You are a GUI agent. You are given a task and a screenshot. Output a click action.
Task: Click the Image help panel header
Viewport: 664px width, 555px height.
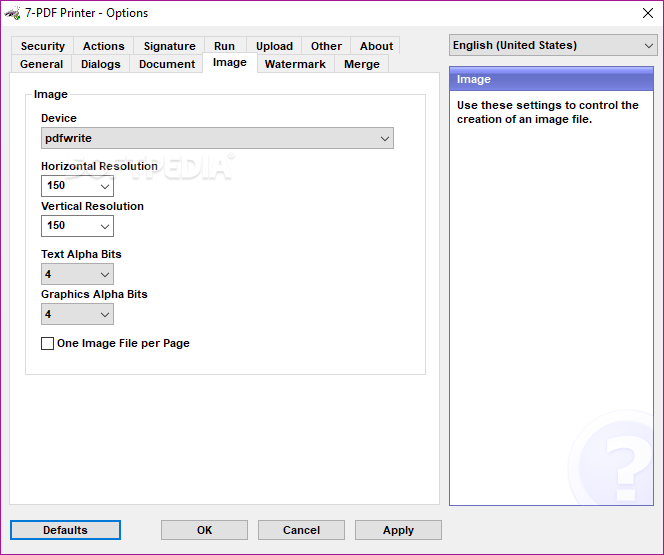click(x=551, y=79)
